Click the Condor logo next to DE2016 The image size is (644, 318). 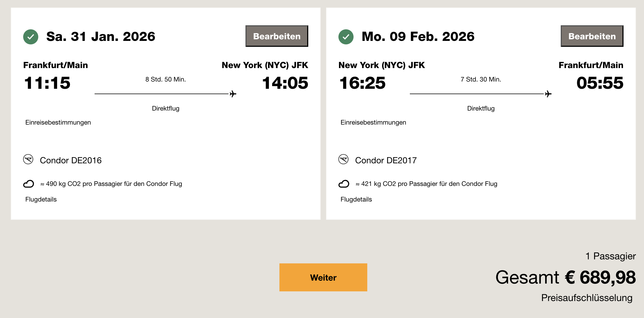coord(28,159)
